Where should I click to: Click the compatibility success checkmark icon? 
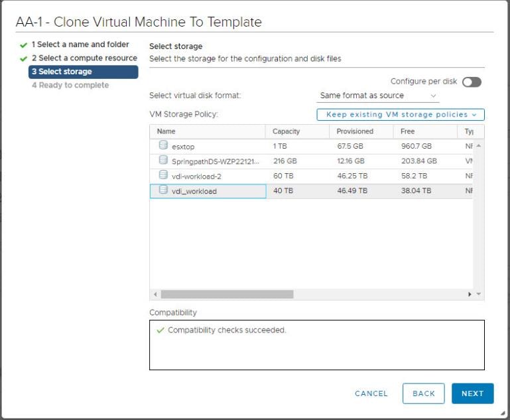(160, 330)
